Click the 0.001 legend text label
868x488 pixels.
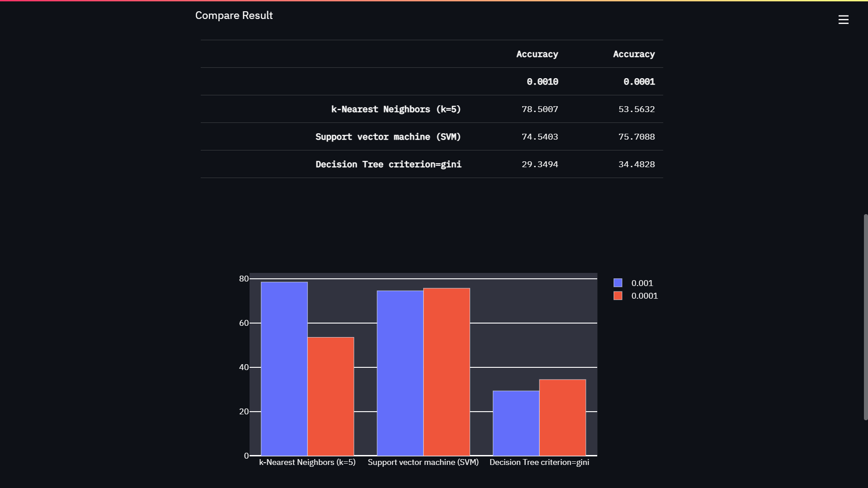pos(642,283)
